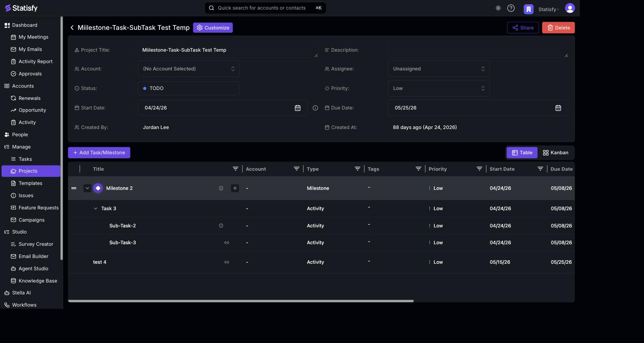Click the Knowledge Base icon in the sidebar
The image size is (644, 343).
(13, 281)
